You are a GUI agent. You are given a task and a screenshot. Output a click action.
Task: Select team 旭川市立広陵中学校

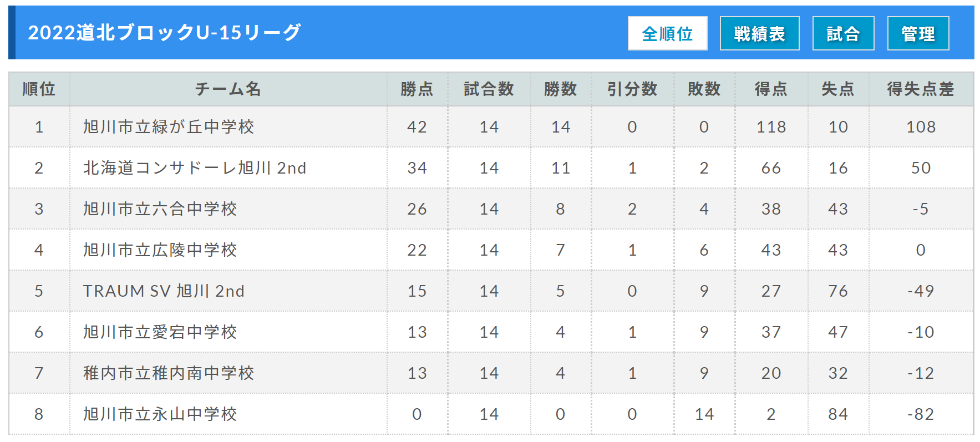click(x=160, y=250)
